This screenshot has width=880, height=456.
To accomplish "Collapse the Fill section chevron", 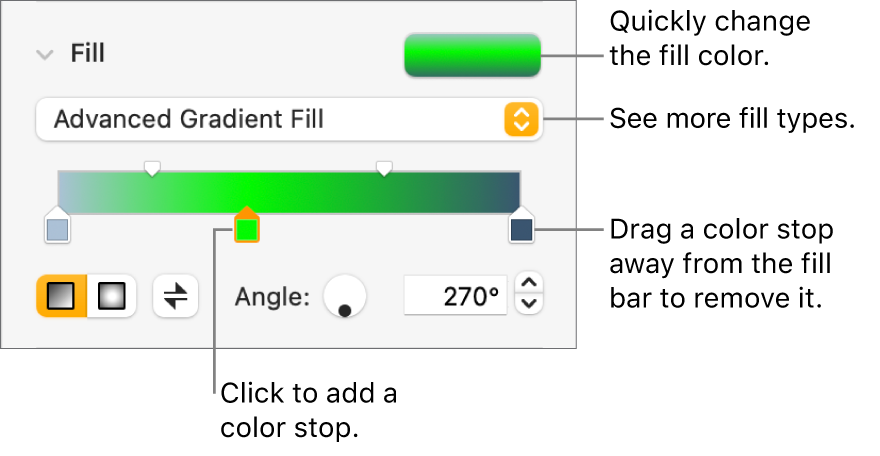I will click(x=44, y=55).
